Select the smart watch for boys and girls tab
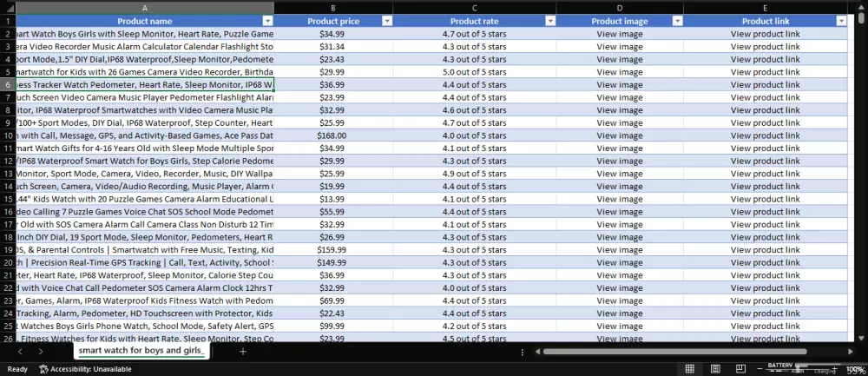 pos(141,351)
